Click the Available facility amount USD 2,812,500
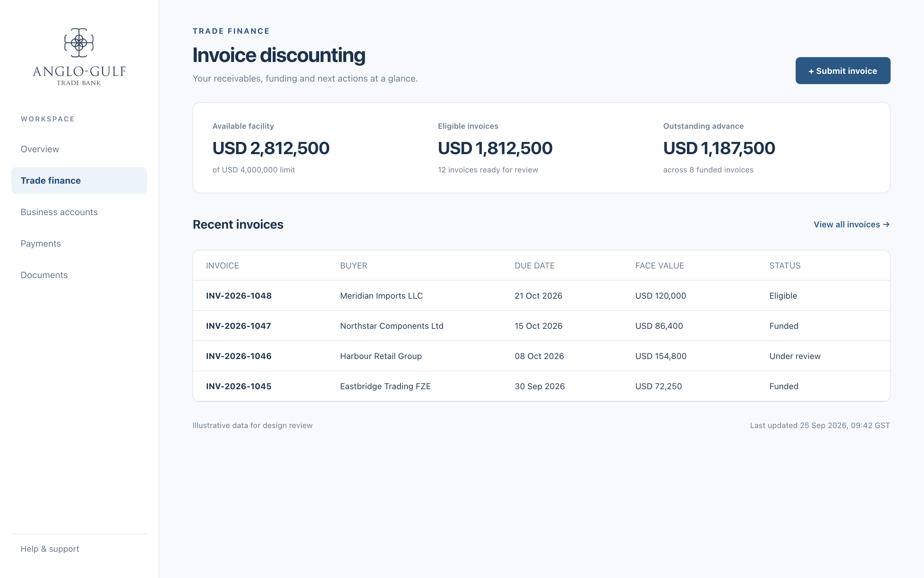Image resolution: width=924 pixels, height=578 pixels. [x=271, y=148]
